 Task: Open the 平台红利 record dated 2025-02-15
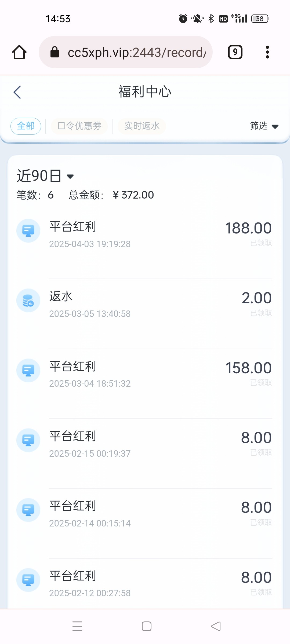click(x=145, y=444)
